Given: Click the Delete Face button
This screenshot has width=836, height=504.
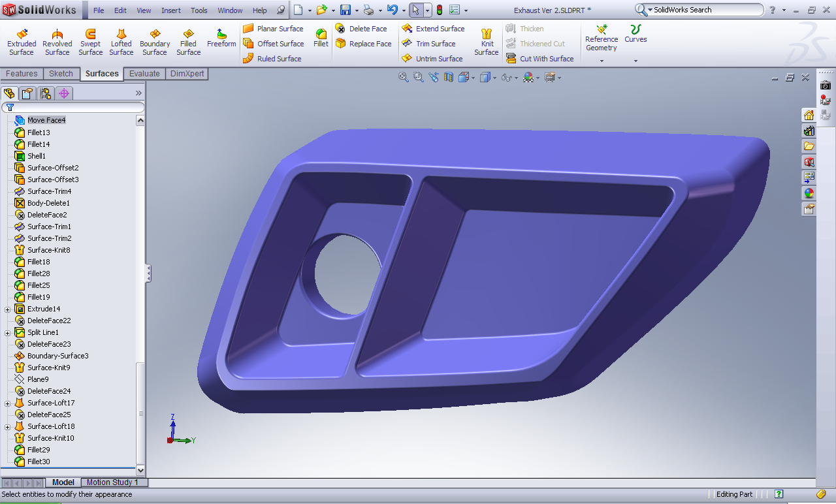Looking at the screenshot, I should (362, 29).
